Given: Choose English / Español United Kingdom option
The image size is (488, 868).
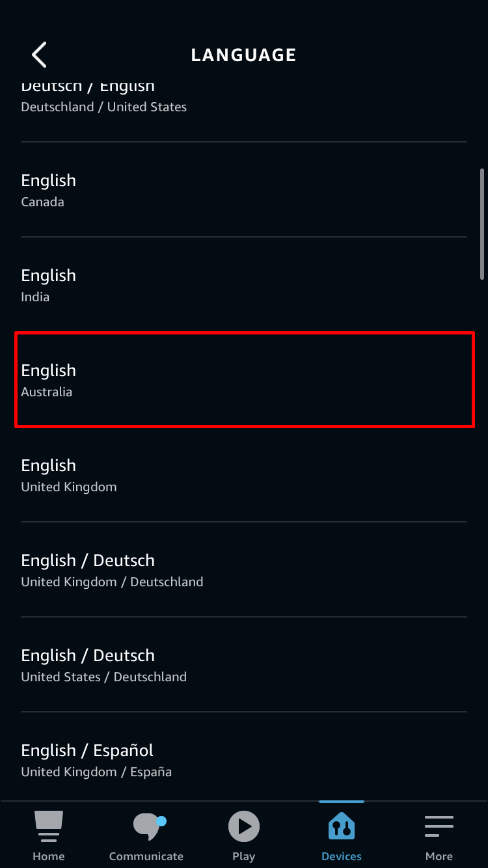Looking at the screenshot, I should tap(244, 759).
